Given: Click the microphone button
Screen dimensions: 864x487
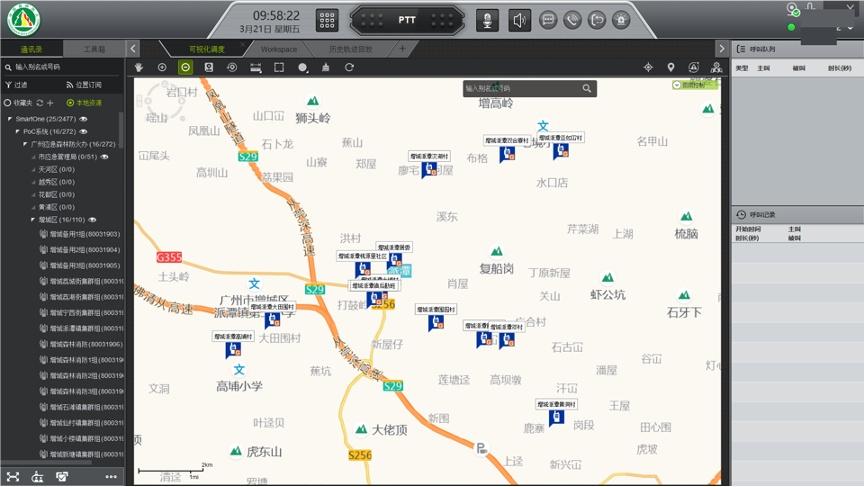Looking at the screenshot, I should (487, 20).
